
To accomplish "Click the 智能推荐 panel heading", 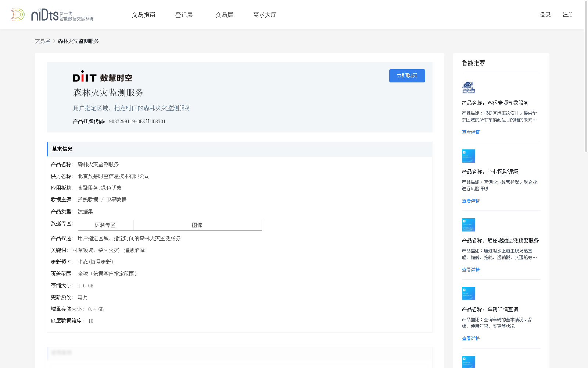I will [473, 63].
